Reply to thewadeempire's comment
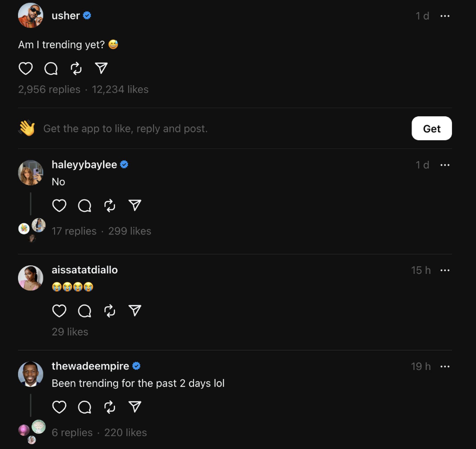This screenshot has width=476, height=449. tap(84, 407)
